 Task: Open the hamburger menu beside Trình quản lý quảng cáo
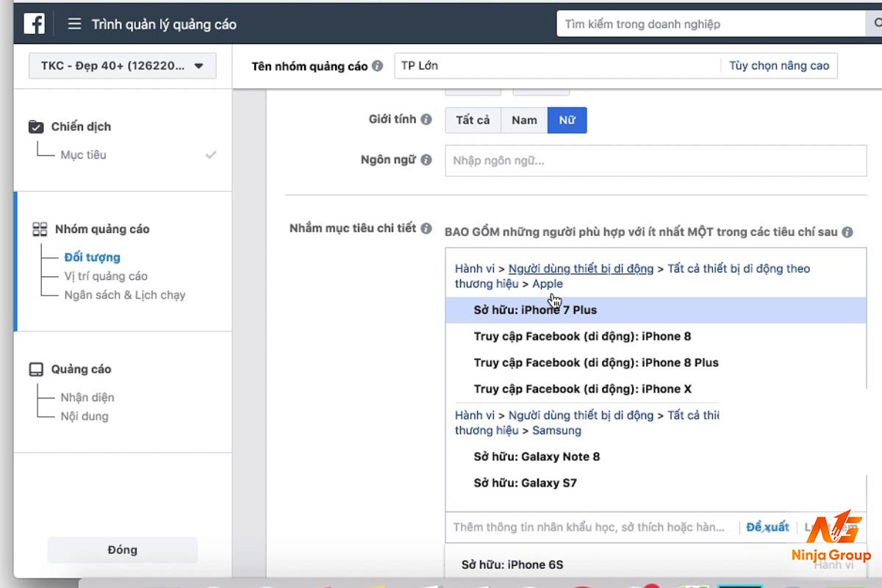point(74,24)
